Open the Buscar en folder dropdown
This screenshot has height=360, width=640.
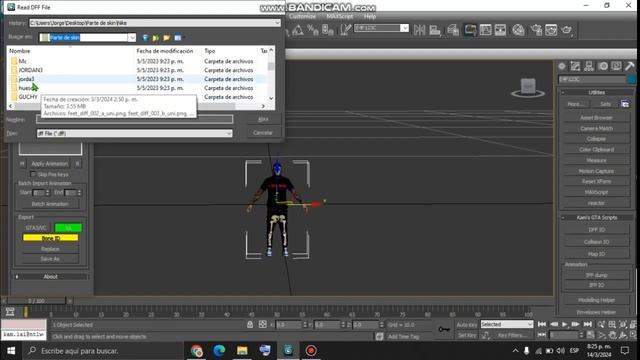[132, 38]
